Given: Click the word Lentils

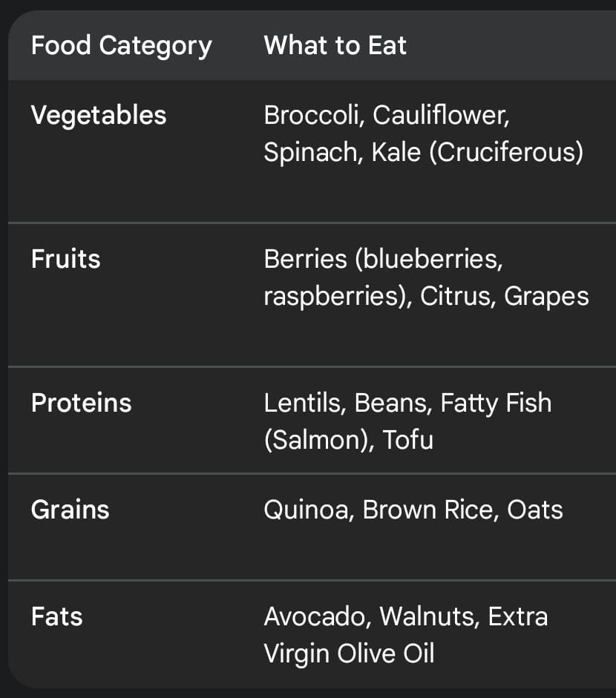Looking at the screenshot, I should tap(305, 404).
